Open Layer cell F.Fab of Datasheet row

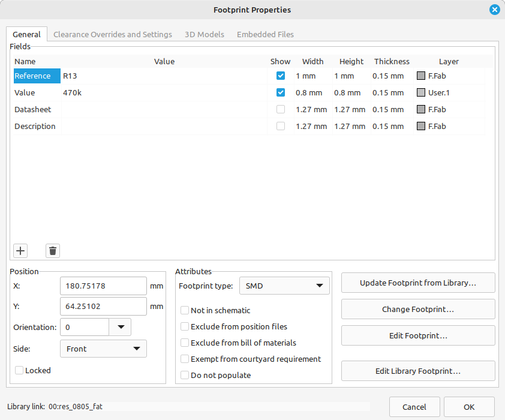click(x=449, y=109)
